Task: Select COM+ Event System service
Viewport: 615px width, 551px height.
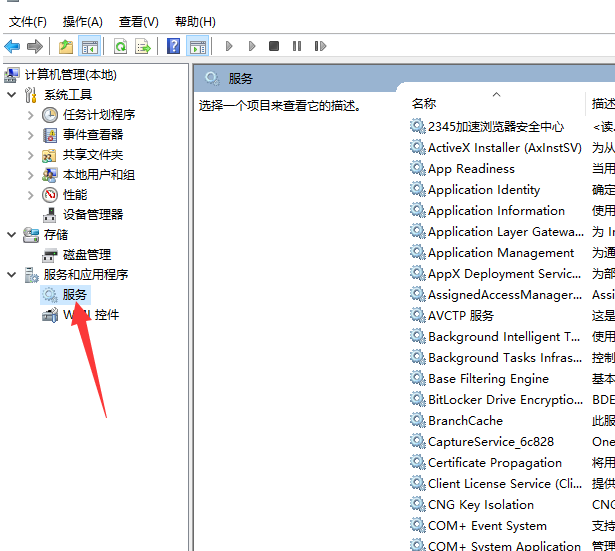Action: click(x=487, y=526)
